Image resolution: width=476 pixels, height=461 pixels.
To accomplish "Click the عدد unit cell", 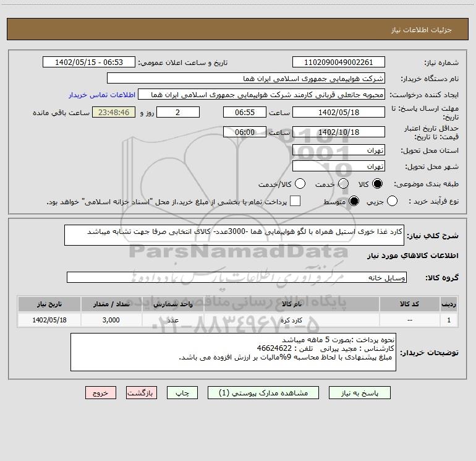I will click(173, 320).
